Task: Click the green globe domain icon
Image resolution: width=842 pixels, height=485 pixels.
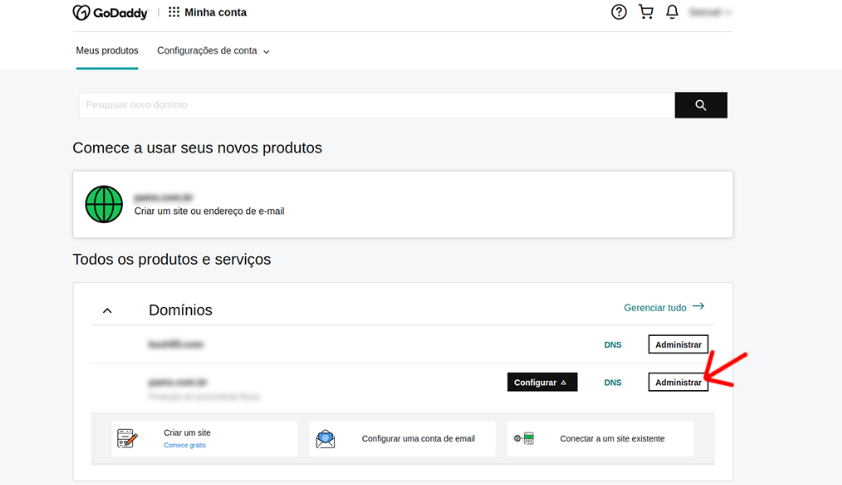Action: click(104, 204)
